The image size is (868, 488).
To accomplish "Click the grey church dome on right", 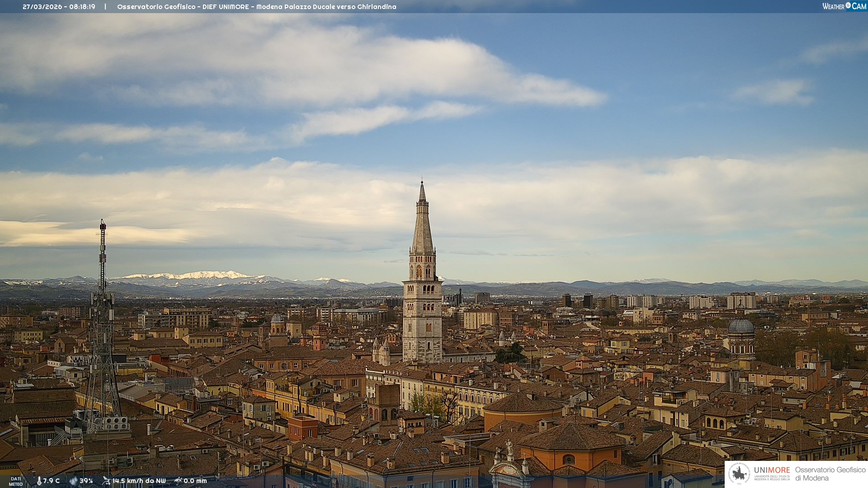I will click(741, 326).
